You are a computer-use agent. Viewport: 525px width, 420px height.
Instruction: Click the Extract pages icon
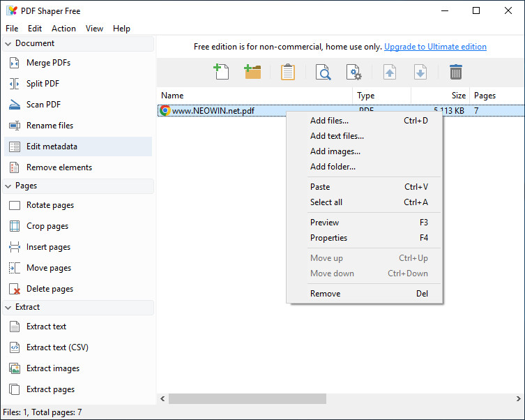[x=15, y=389]
